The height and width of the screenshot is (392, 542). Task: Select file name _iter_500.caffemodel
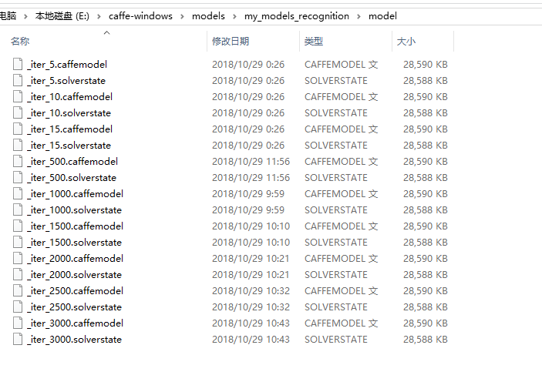click(72, 162)
